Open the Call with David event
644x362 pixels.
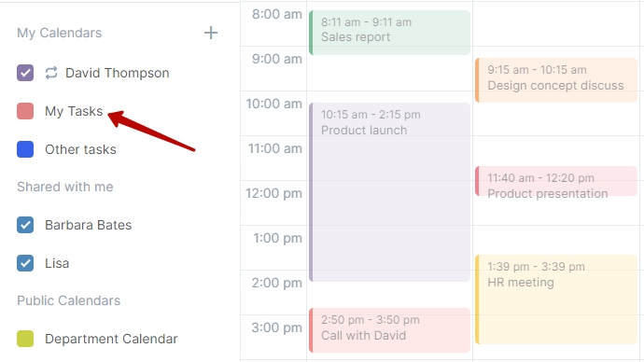point(389,330)
